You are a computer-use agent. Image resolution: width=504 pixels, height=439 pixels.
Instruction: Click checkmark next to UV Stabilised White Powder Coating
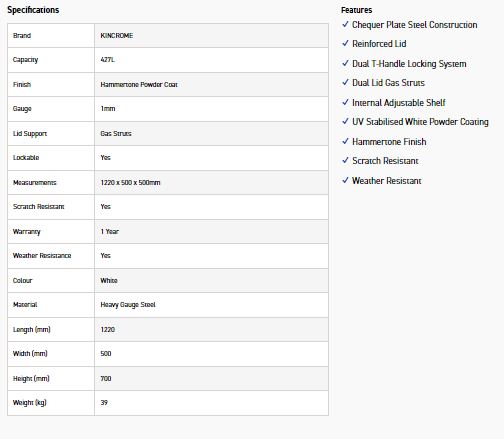coord(345,121)
